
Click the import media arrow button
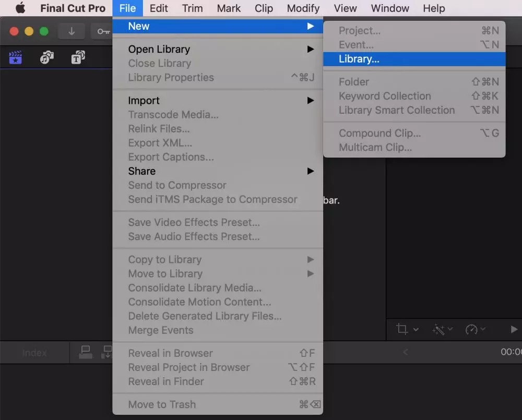tap(71, 31)
